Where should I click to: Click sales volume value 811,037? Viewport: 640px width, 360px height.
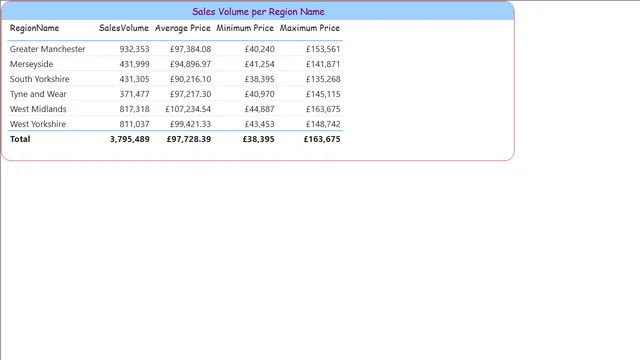[x=134, y=124]
